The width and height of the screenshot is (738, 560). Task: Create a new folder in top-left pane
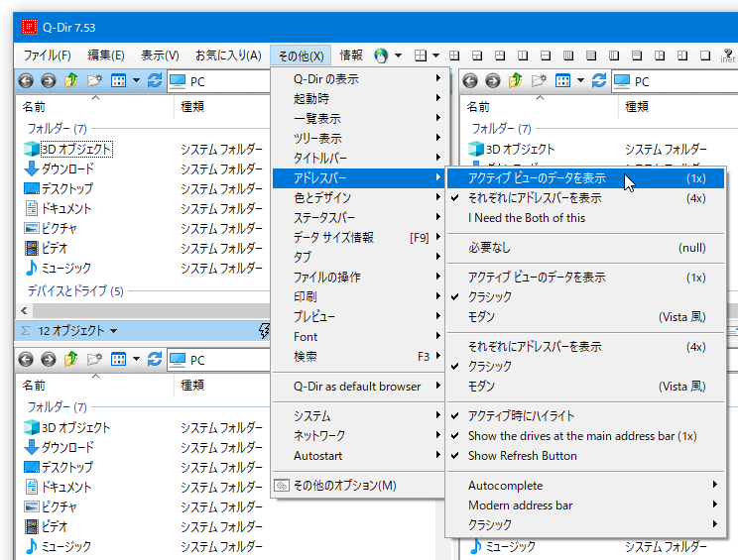click(x=94, y=81)
